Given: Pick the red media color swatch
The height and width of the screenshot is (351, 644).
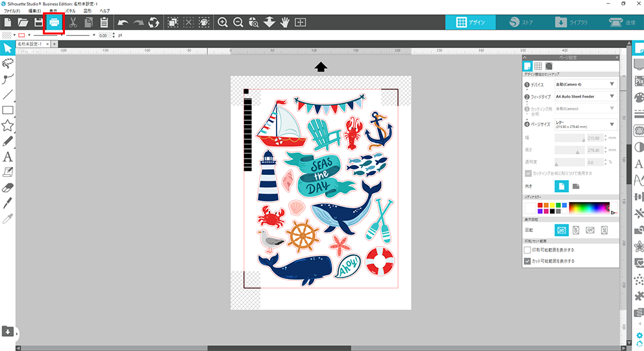Looking at the screenshot, I should point(540,205).
